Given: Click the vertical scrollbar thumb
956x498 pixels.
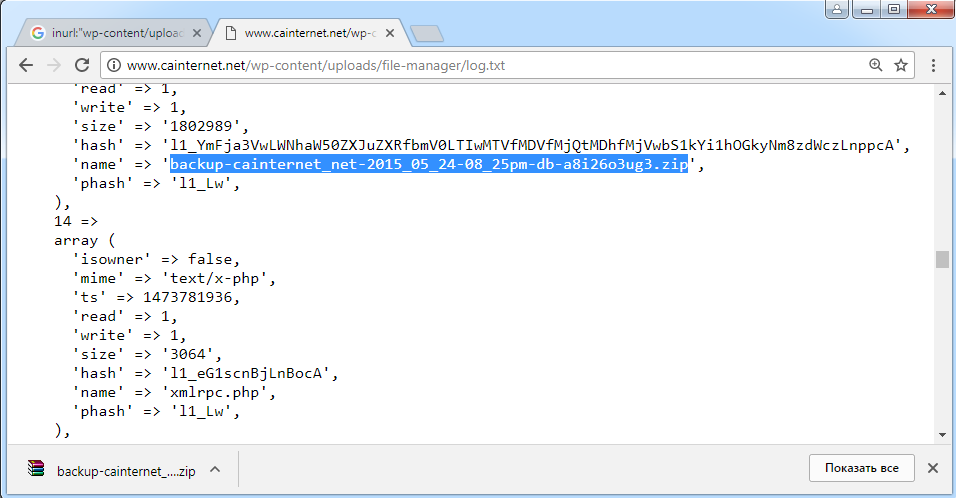Looking at the screenshot, I should point(943,259).
